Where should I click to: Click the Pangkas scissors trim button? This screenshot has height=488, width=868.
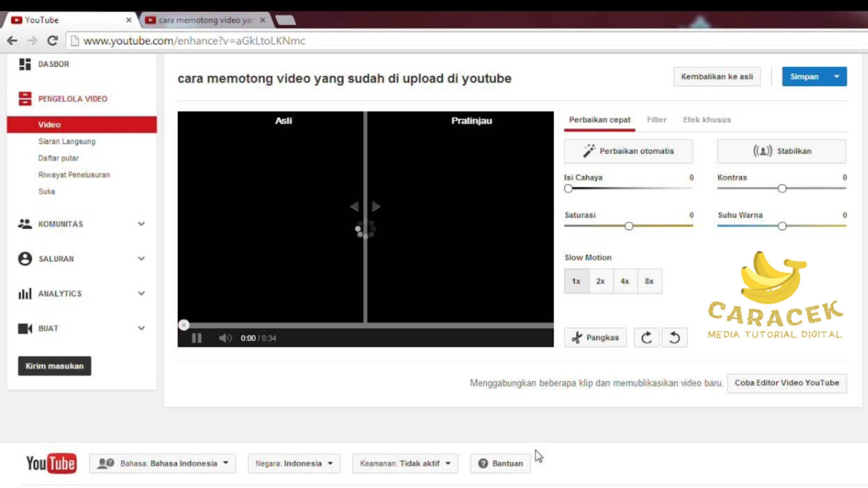tap(595, 338)
